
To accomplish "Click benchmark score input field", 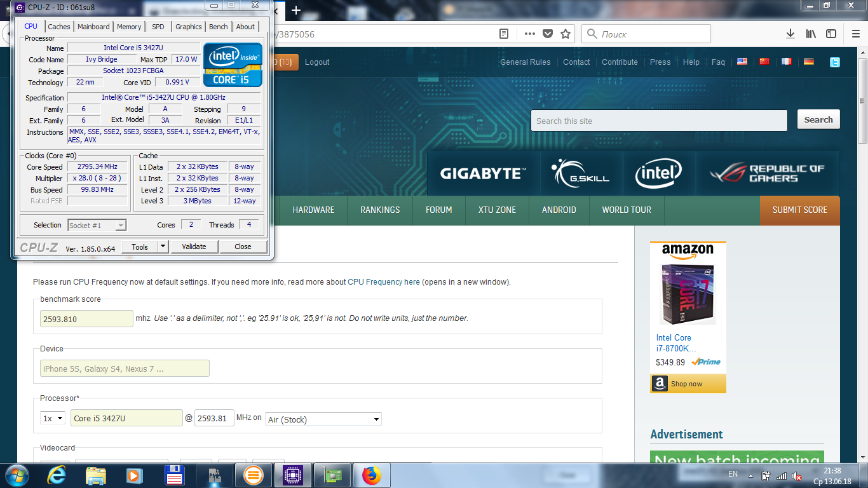I will (86, 319).
